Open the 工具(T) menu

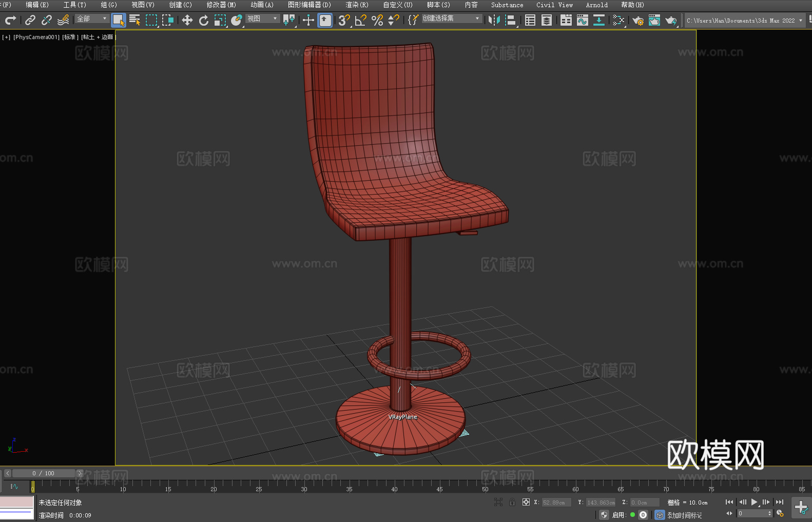pos(75,5)
